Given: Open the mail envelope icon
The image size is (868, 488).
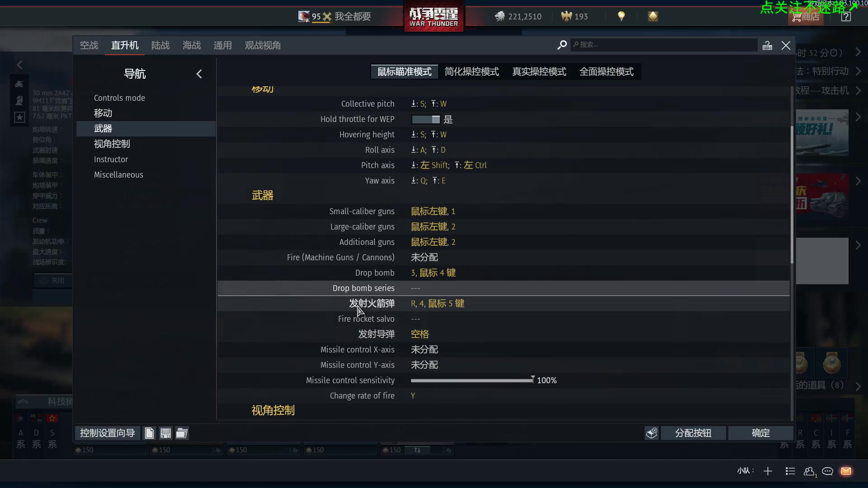Looking at the screenshot, I should [846, 471].
